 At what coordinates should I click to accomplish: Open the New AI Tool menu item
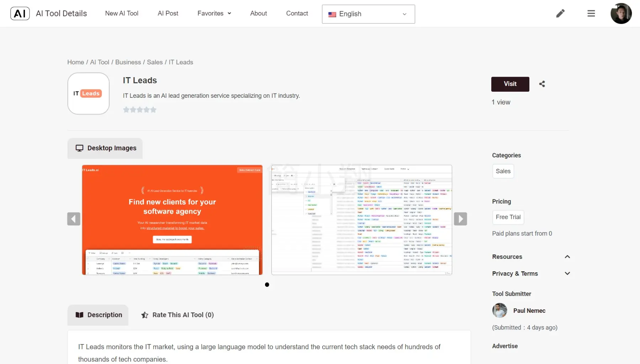point(122,14)
